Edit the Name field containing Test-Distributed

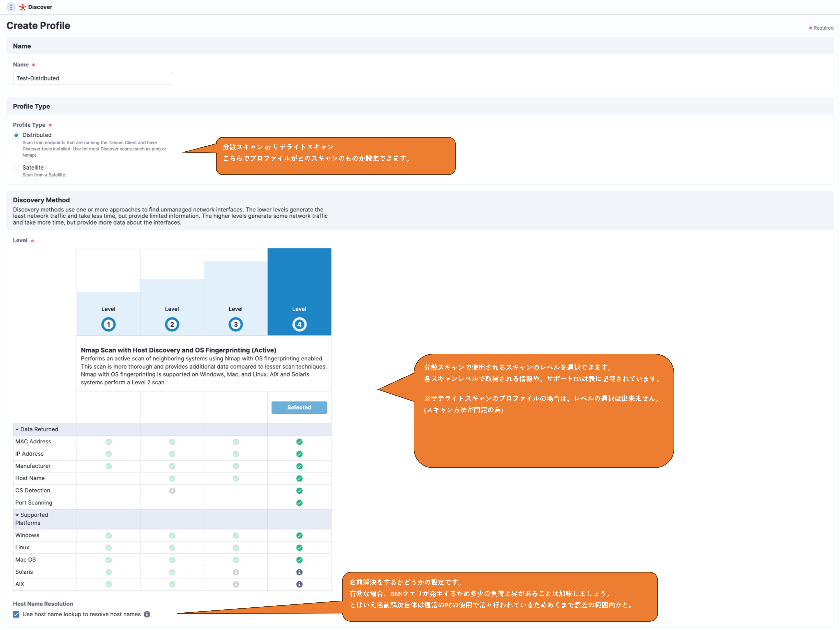92,78
